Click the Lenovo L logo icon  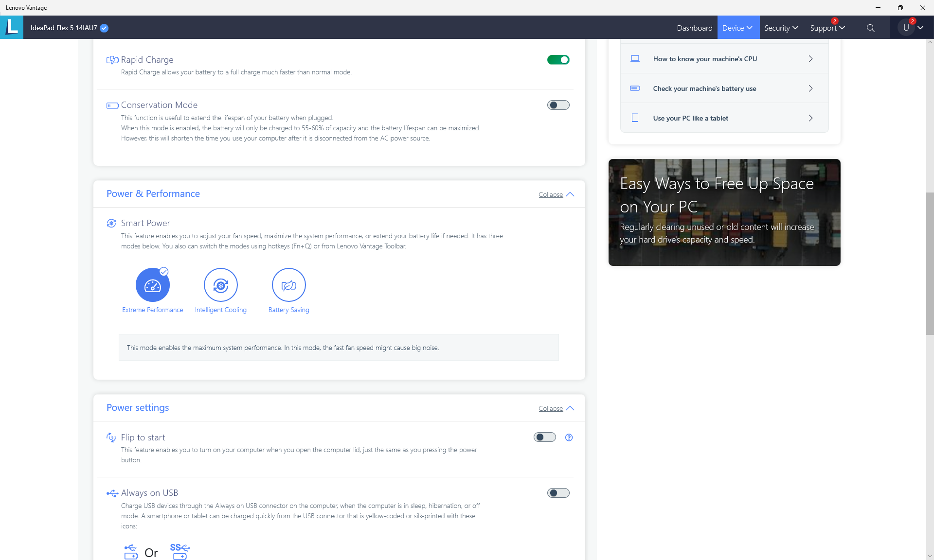point(12,27)
